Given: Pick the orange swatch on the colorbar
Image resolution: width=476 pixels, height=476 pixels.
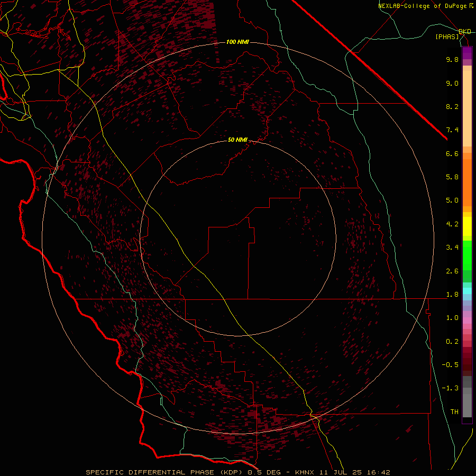Looking at the screenshot, I should click(467, 182).
